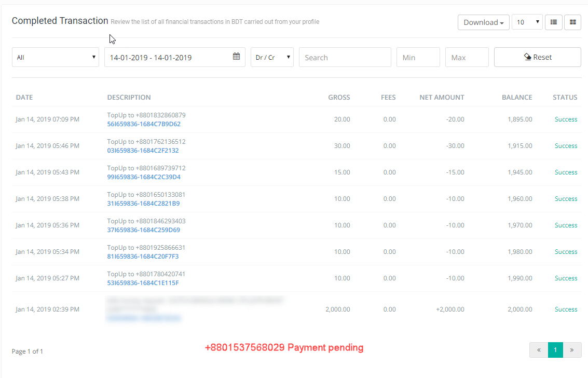
Task: Click description TopUp to +8801846293403
Action: (x=146, y=221)
